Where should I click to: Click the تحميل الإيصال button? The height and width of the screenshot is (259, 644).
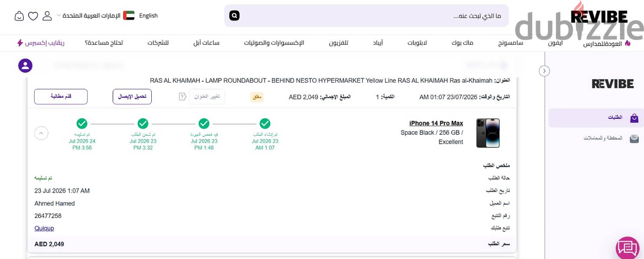point(132,97)
